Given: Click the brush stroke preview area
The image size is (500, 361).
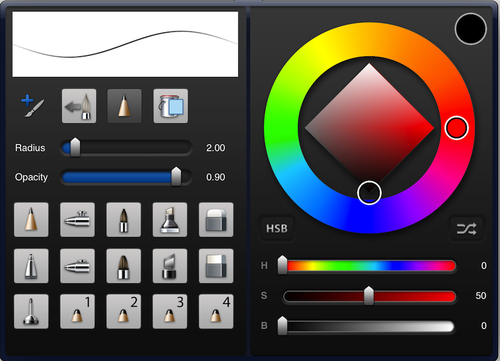Looking at the screenshot, I should coord(125,44).
